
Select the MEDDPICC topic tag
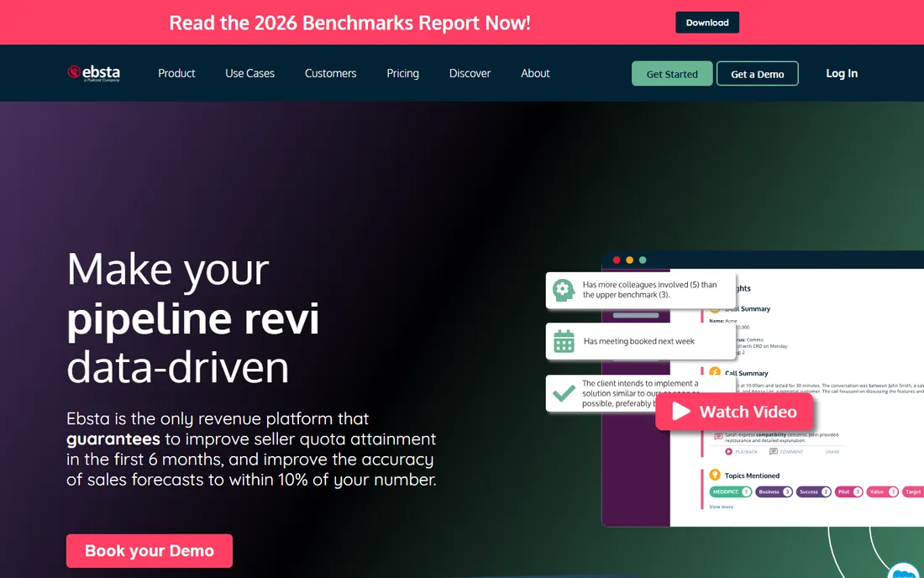tap(731, 491)
